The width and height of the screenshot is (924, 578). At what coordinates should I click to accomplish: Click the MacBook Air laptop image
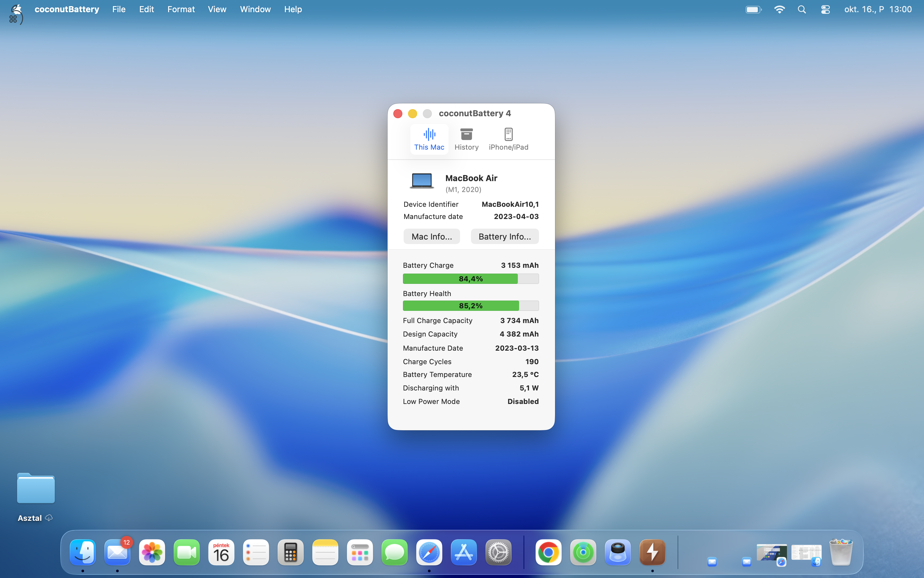coord(422,180)
